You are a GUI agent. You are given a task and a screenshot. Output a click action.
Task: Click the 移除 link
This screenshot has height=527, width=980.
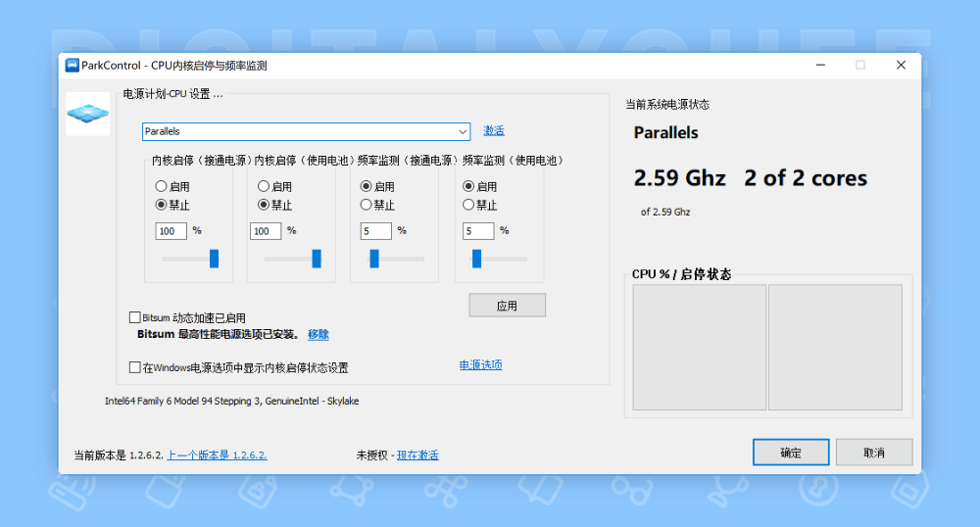click(318, 334)
